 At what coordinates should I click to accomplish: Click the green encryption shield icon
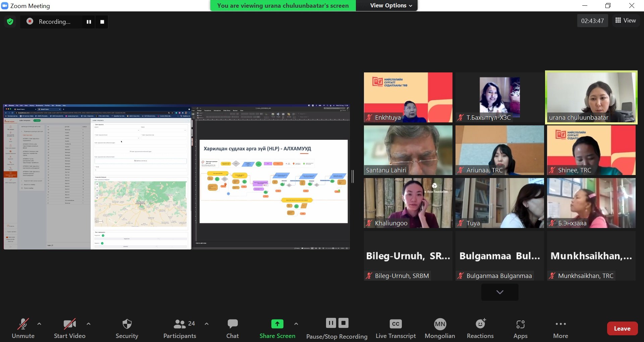pos(10,22)
